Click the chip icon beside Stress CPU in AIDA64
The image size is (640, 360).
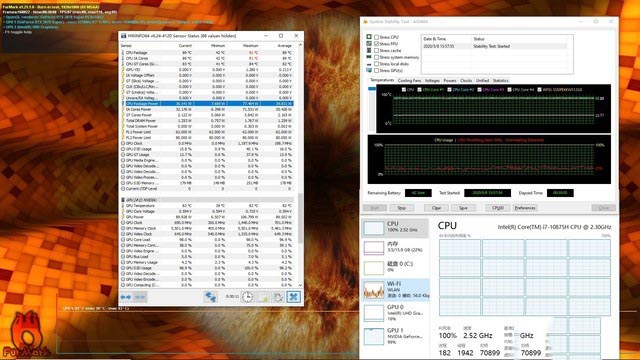click(369, 37)
